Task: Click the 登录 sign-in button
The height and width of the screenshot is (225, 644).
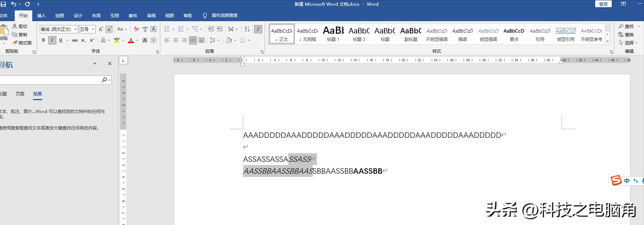Action: (603, 4)
